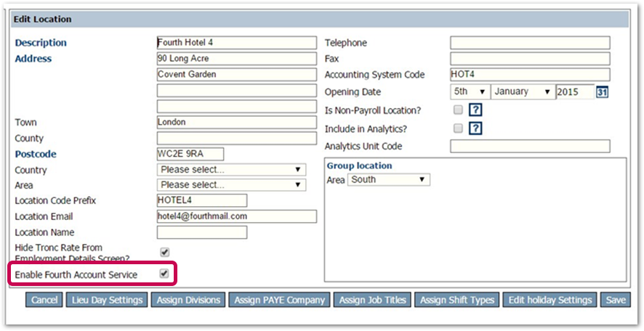Screen dimensions: 644x331
Task: Open the Area dropdown under Country
Action: pyautogui.click(x=231, y=185)
